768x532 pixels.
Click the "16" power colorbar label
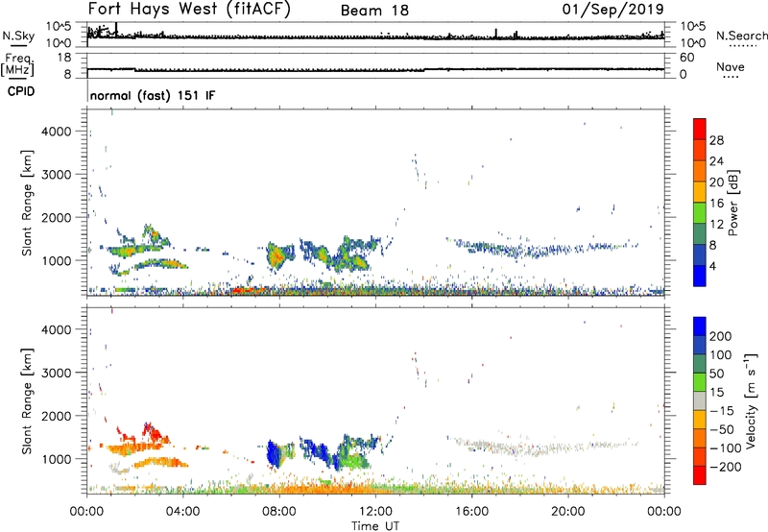(x=716, y=204)
